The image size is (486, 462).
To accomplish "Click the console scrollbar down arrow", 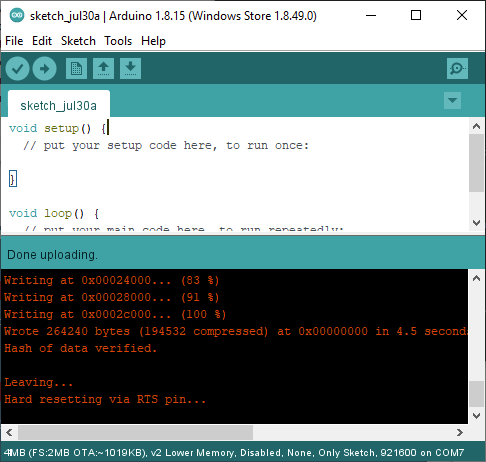I will [x=476, y=416].
